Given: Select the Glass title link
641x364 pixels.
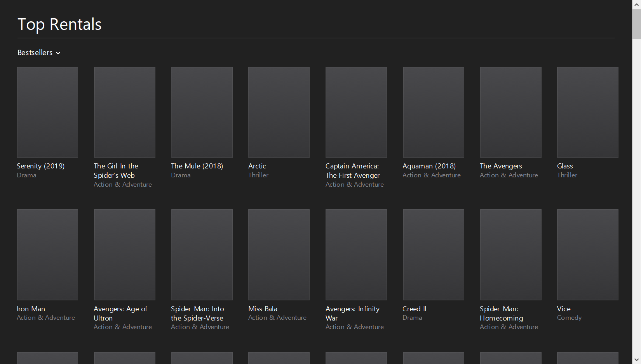Looking at the screenshot, I should (x=565, y=166).
